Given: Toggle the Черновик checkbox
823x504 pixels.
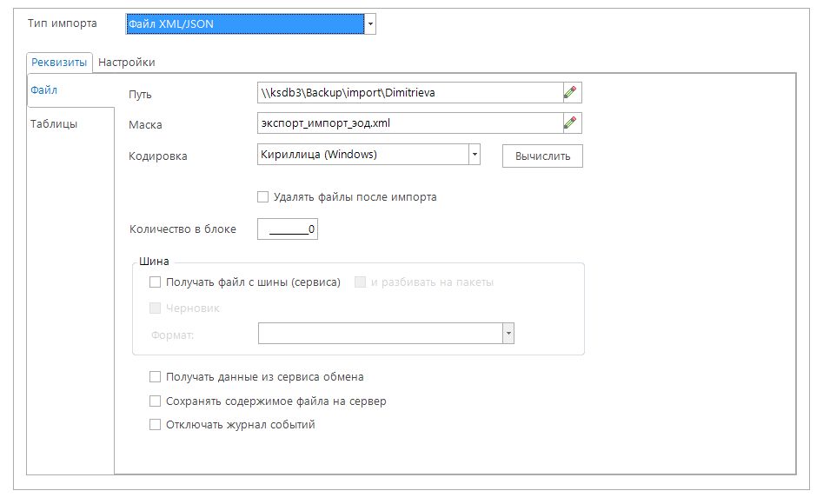Looking at the screenshot, I should [x=156, y=308].
